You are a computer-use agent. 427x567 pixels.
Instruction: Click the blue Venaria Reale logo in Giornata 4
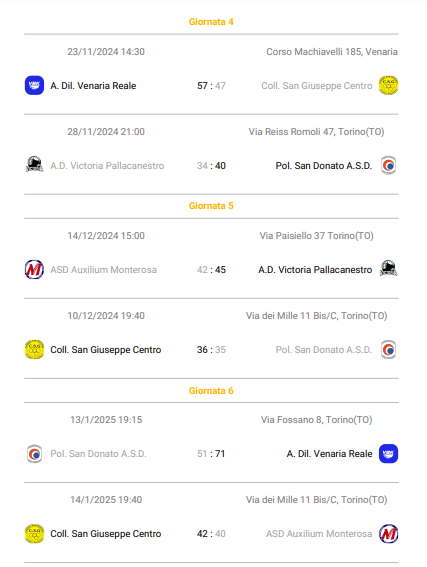pyautogui.click(x=34, y=85)
